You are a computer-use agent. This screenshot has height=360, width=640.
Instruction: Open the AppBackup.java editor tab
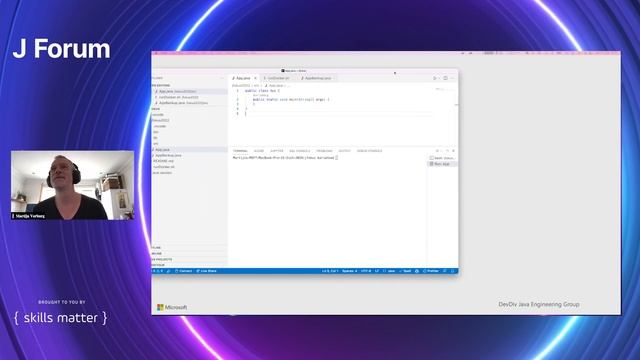point(317,78)
